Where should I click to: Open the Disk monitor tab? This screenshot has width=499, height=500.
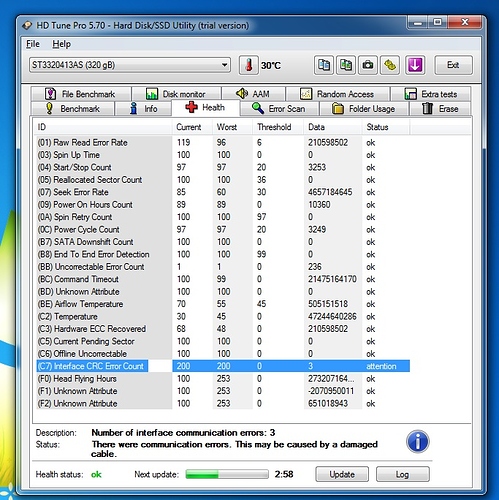[176, 94]
